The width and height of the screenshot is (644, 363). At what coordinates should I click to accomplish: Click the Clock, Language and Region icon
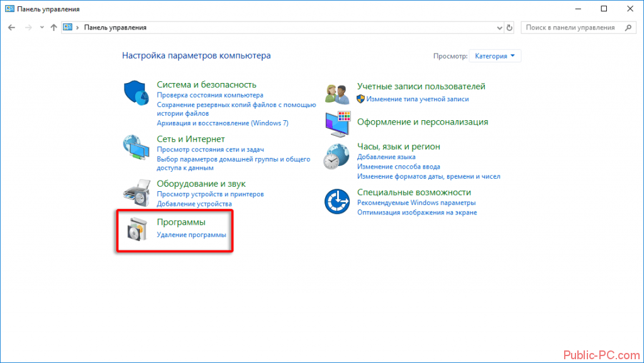coord(337,155)
